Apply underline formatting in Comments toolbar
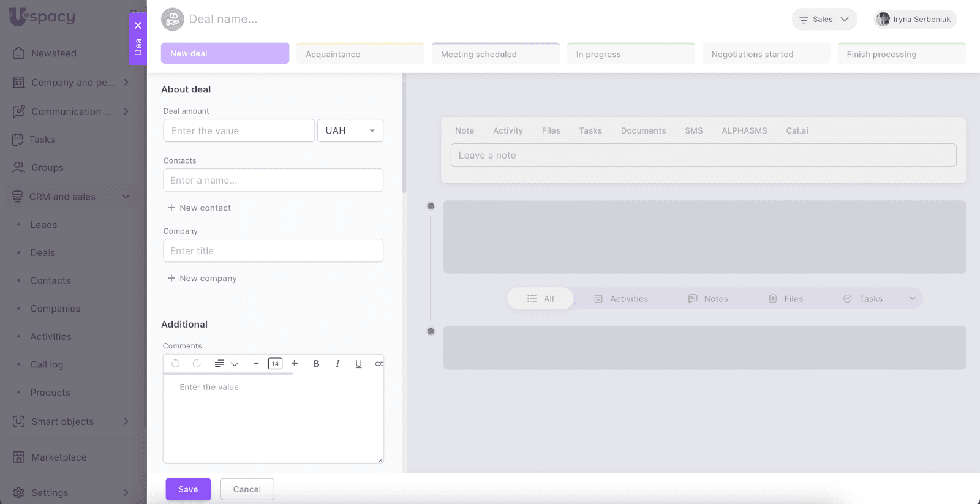 [x=358, y=364]
